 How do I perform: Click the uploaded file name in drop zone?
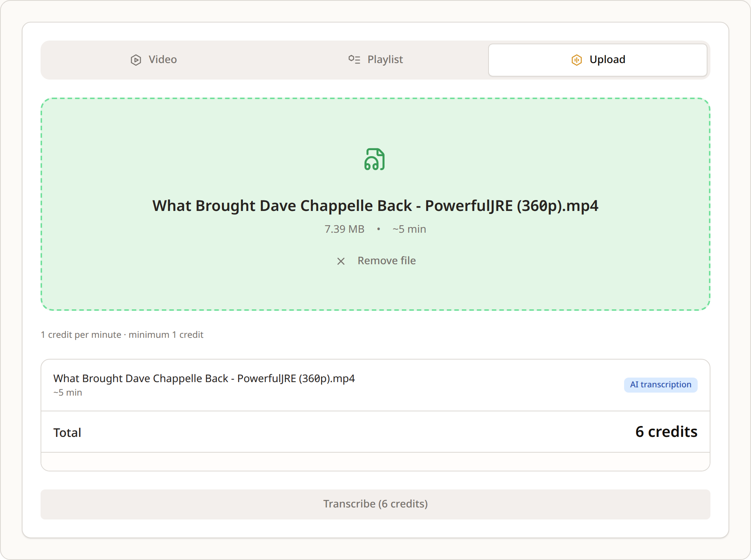(x=375, y=206)
